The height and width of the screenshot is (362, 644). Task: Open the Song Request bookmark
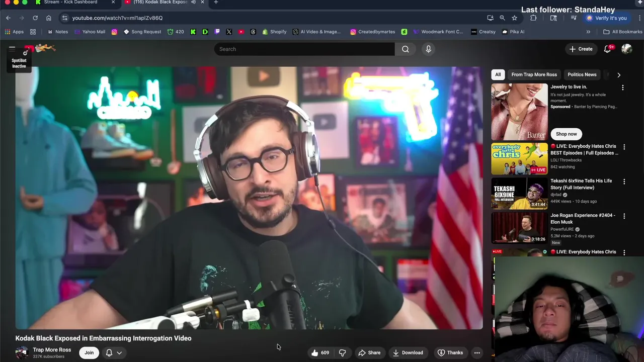142,32
